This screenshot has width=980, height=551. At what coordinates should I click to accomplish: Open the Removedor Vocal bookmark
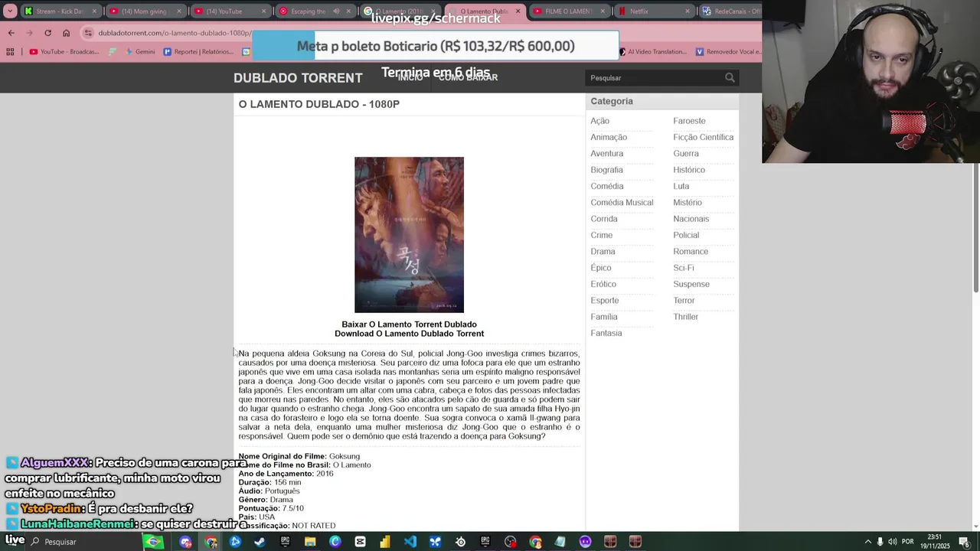pyautogui.click(x=728, y=51)
